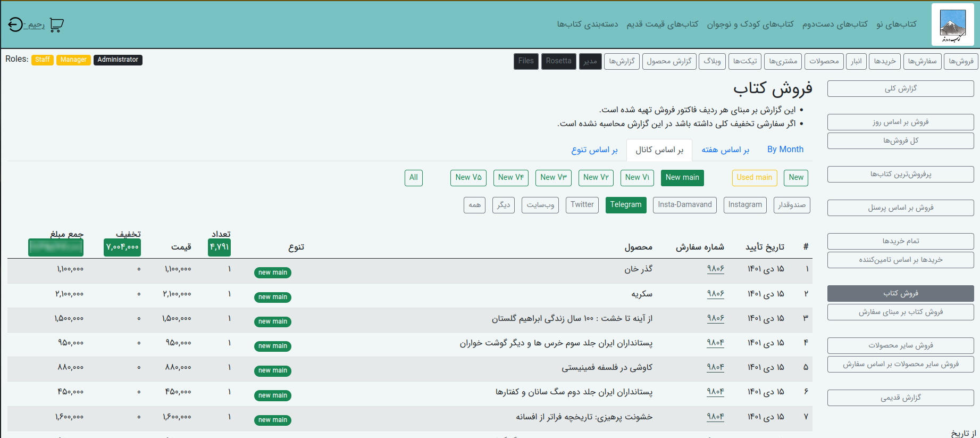The height and width of the screenshot is (438, 980).
Task: Click the ۴,۷۹۱ total quantity badge
Action: coord(219,247)
